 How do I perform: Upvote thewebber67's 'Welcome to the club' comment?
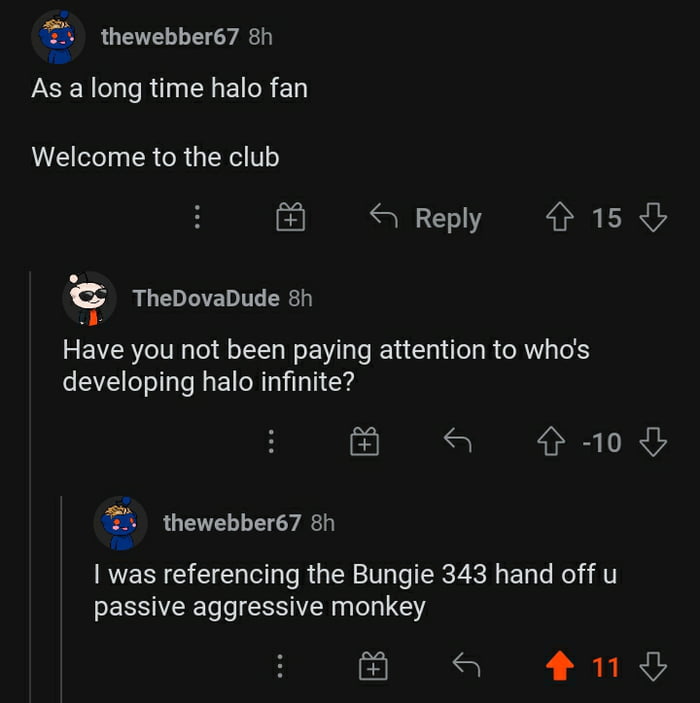coord(559,217)
